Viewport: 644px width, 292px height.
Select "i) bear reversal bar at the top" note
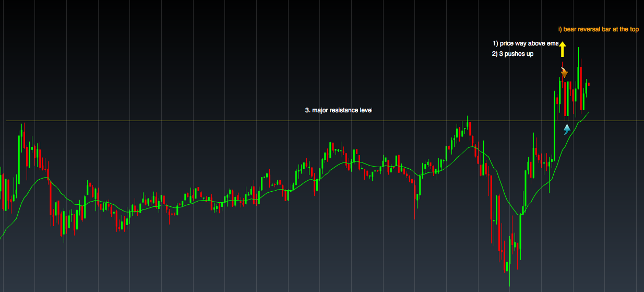point(599,30)
